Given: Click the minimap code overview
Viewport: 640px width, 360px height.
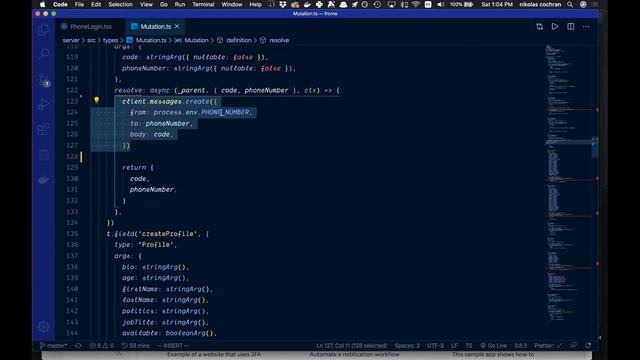Looking at the screenshot, I should click(569, 184).
